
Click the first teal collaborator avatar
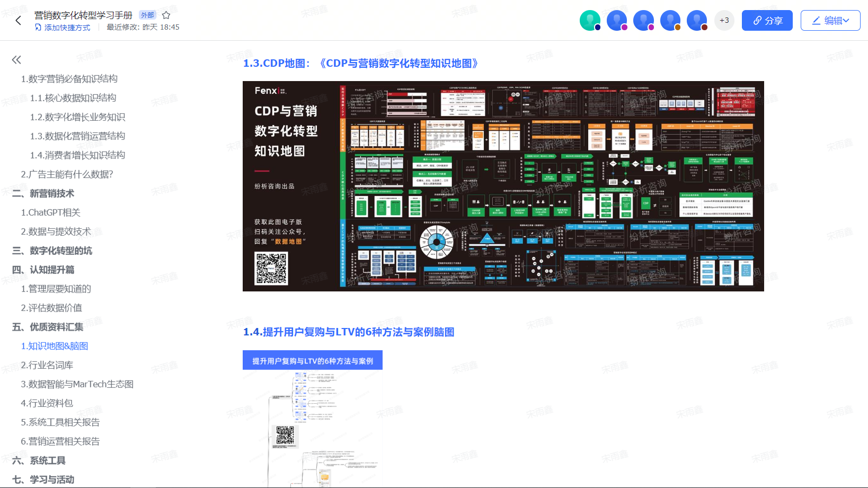(x=590, y=21)
